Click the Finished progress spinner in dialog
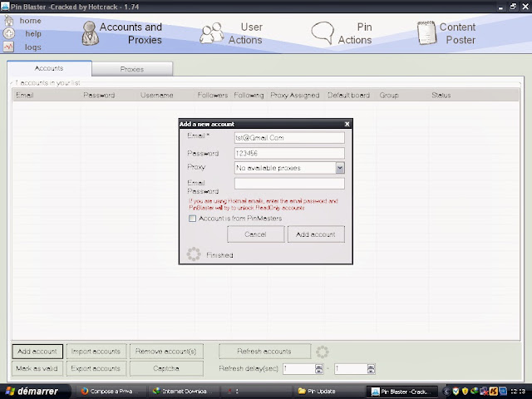Image resolution: width=532 pixels, height=399 pixels. 194,254
